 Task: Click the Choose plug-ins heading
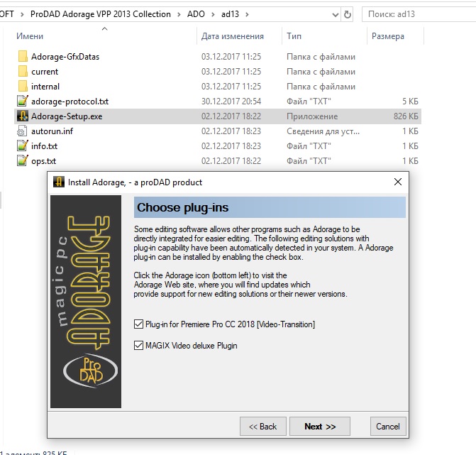coord(183,207)
